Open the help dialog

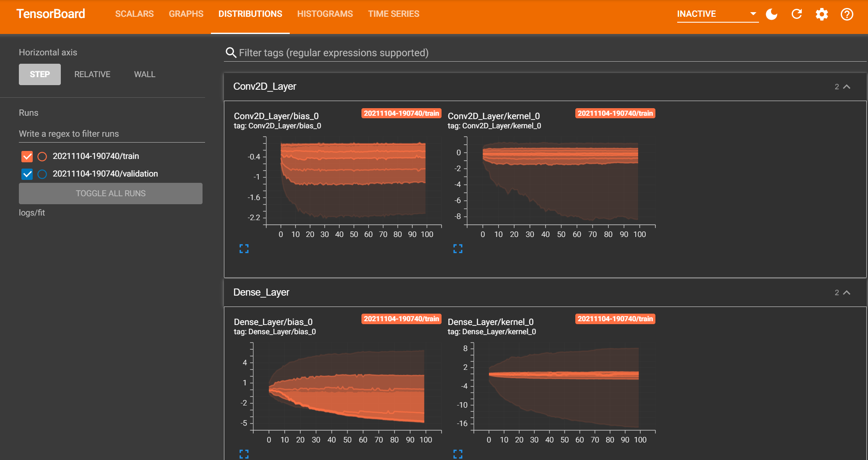point(847,14)
